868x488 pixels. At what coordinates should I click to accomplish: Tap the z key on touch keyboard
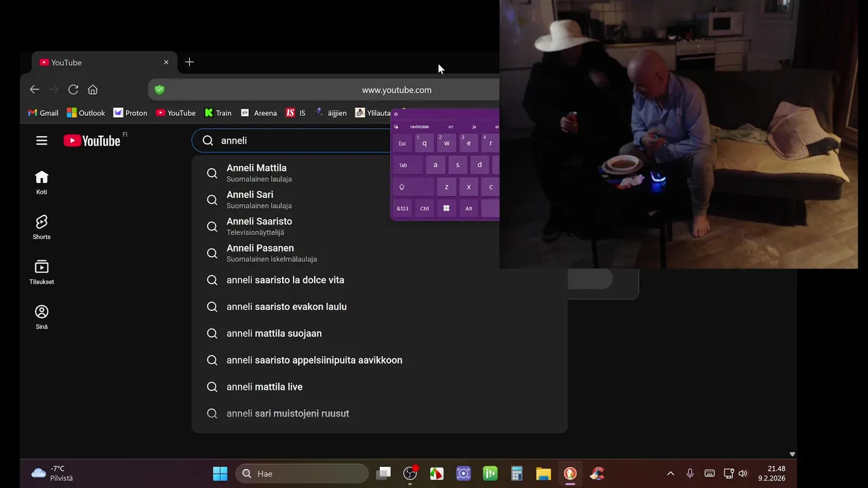[x=446, y=186]
